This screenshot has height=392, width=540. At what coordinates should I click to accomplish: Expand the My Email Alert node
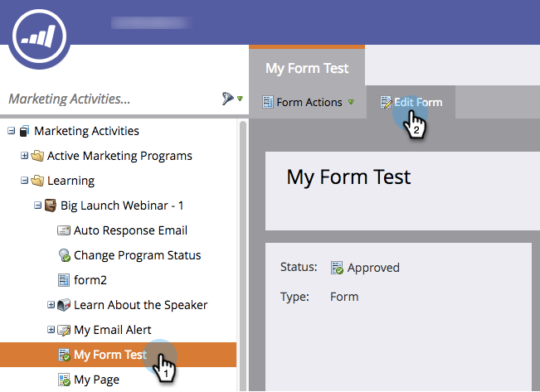pos(51,330)
